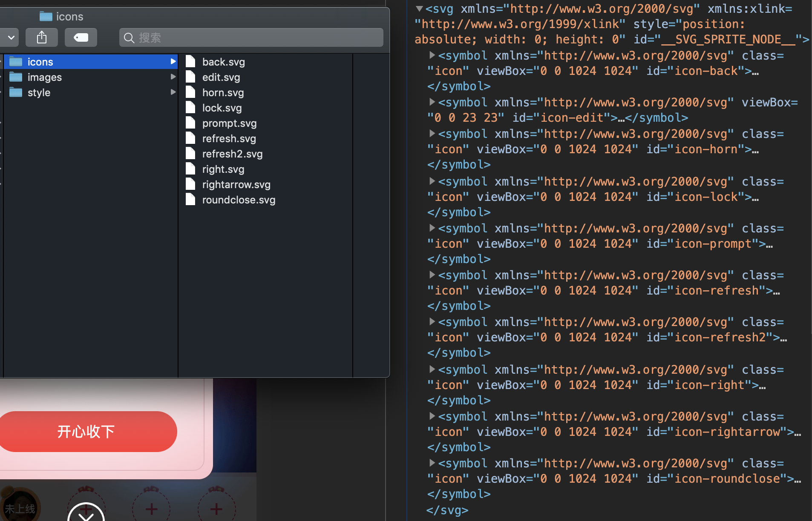812x521 pixels.
Task: Select the icons folder in sidebar column
Action: 91,62
